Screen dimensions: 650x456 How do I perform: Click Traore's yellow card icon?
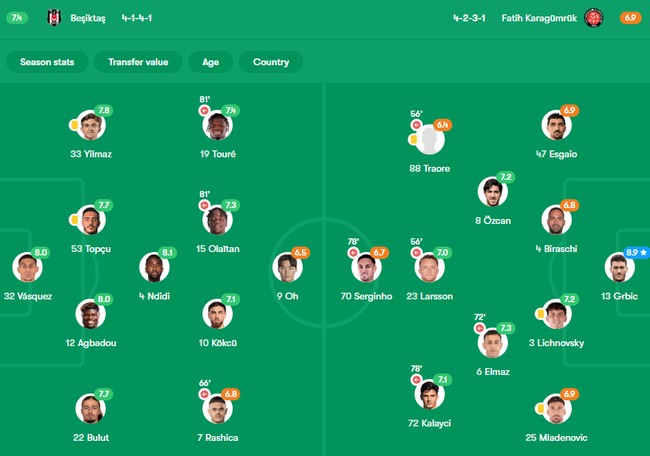click(x=413, y=139)
